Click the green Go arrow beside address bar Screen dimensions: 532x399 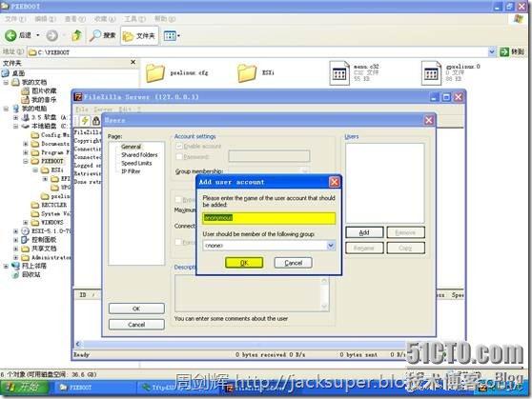tap(504, 51)
